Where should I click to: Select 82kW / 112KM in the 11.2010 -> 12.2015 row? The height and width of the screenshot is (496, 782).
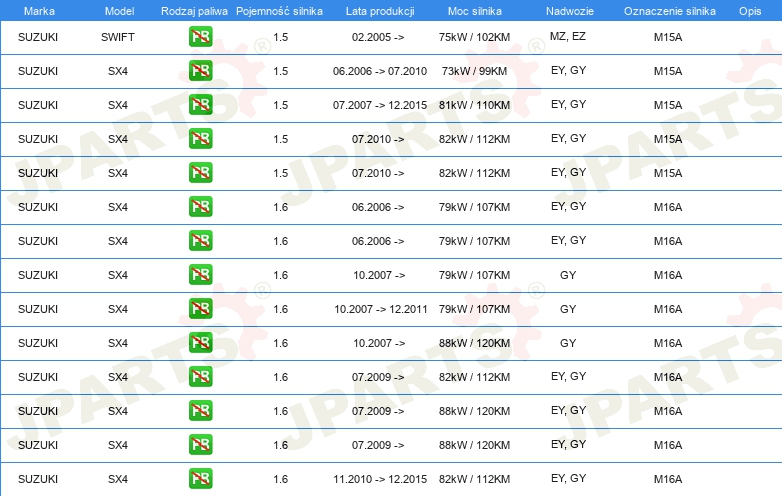(474, 479)
